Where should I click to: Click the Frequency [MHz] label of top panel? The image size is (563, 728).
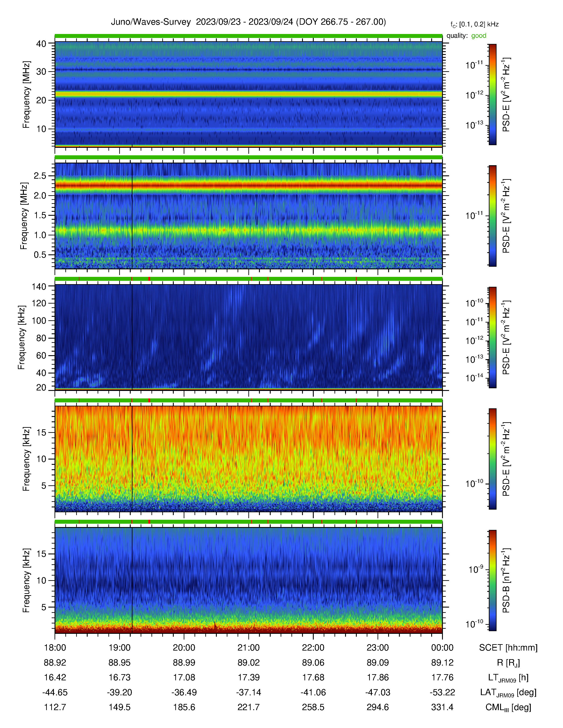point(26,94)
